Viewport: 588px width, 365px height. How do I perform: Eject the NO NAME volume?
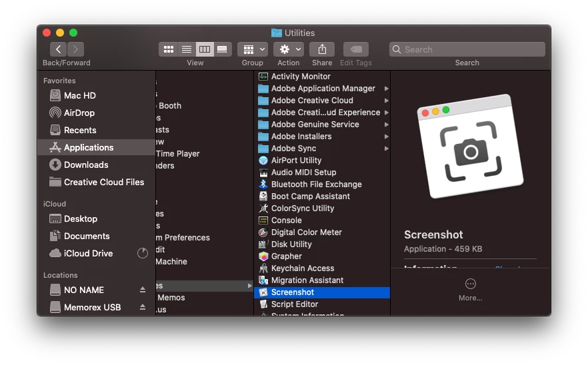pos(143,290)
